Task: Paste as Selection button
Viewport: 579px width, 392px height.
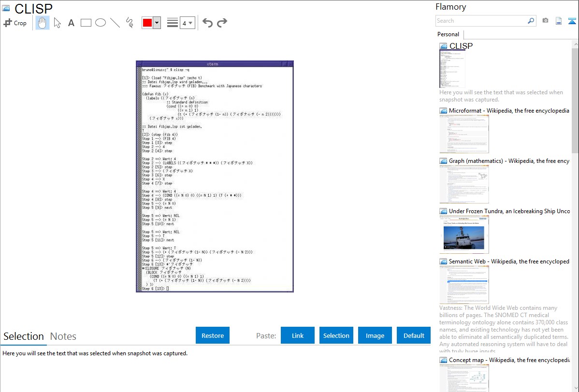Action: (x=336, y=335)
